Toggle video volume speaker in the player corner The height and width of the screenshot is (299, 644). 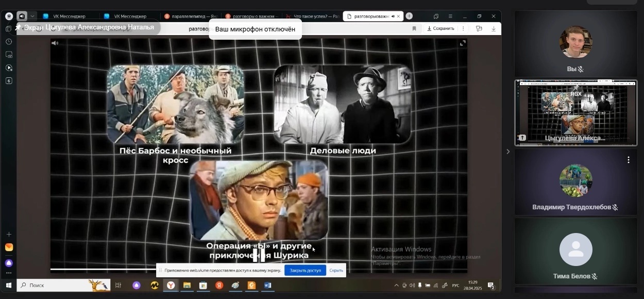coord(55,43)
